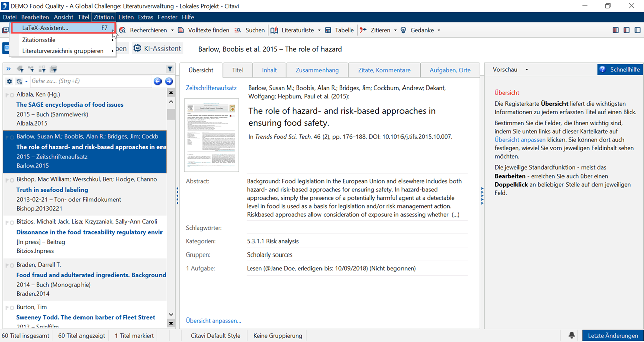
Task: Click the Übersicht anpassen... link
Action: tap(213, 321)
